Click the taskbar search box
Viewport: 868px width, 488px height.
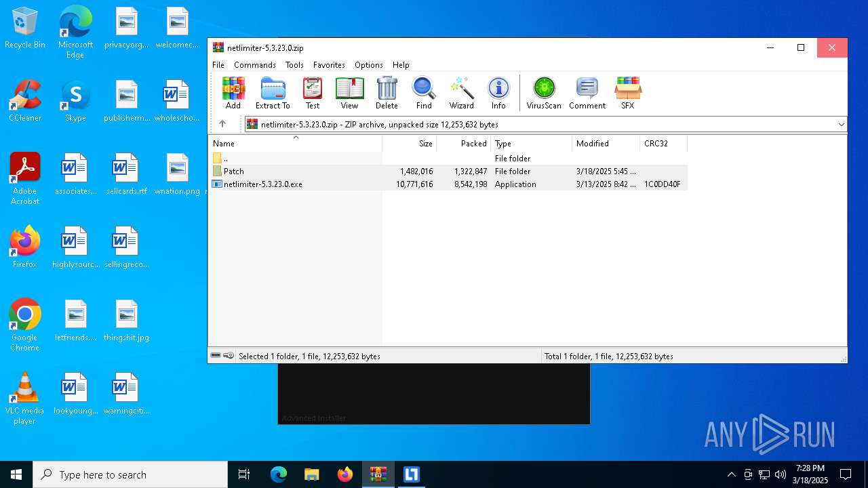[x=130, y=474]
